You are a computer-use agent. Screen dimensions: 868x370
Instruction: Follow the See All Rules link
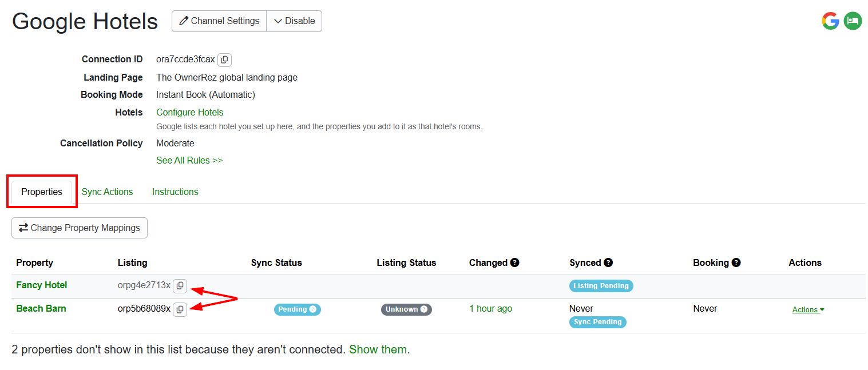pyautogui.click(x=189, y=161)
